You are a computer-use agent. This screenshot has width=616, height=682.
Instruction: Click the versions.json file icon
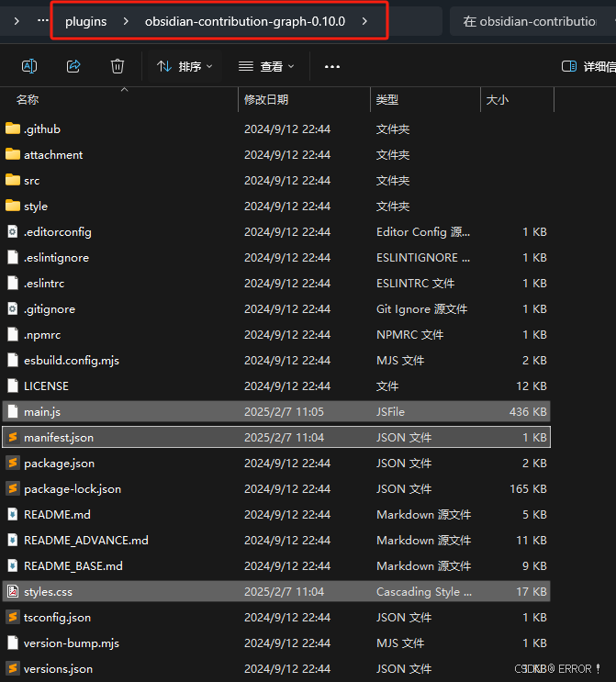[x=13, y=668]
